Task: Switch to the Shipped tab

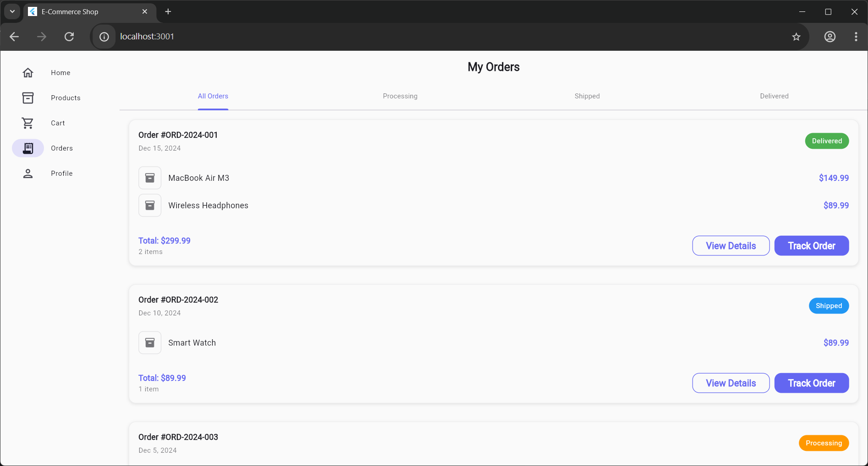Action: [587, 96]
